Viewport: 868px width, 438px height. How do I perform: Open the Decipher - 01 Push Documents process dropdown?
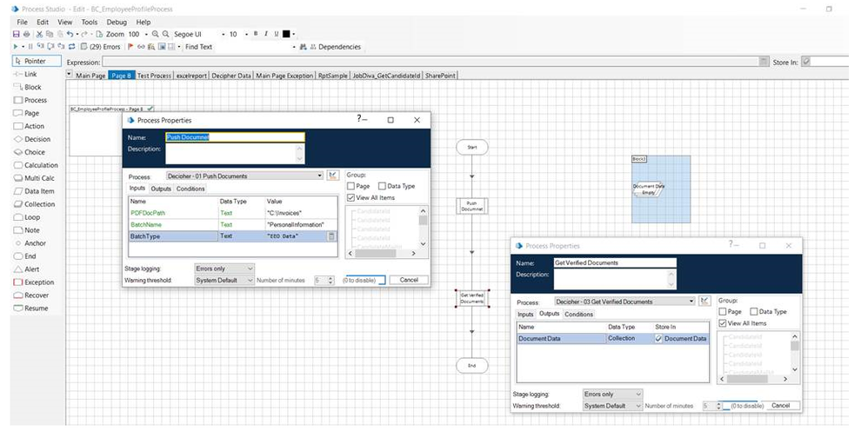[x=317, y=176]
